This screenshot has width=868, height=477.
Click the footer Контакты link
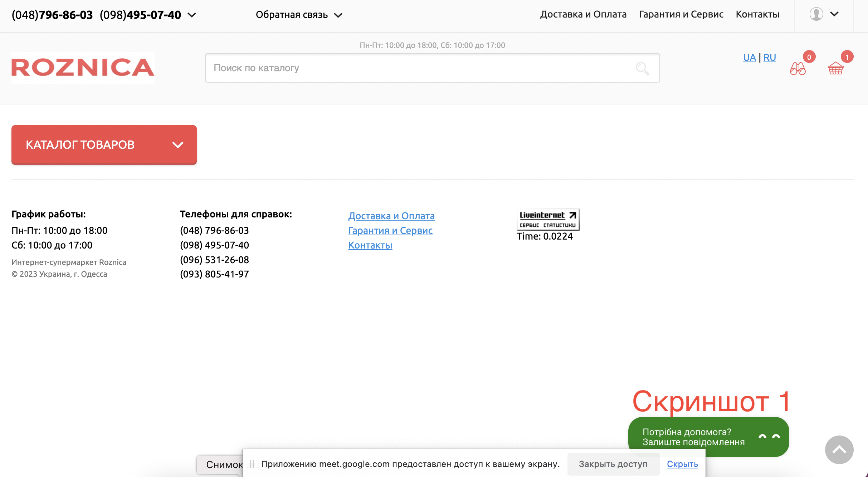(x=370, y=245)
